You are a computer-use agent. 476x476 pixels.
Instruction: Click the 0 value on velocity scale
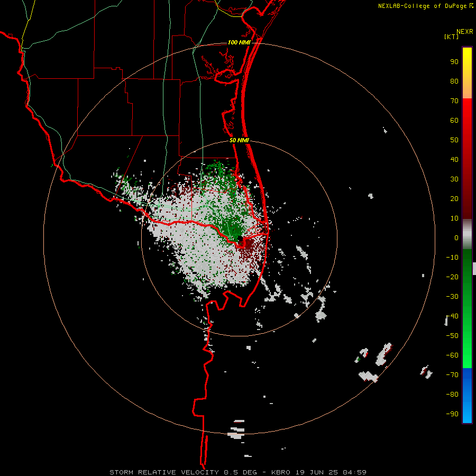click(456, 237)
